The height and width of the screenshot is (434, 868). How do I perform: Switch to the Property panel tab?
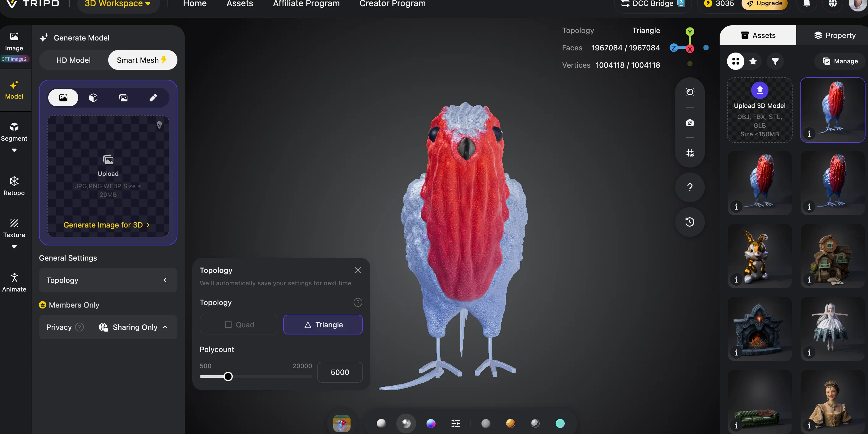tap(835, 35)
